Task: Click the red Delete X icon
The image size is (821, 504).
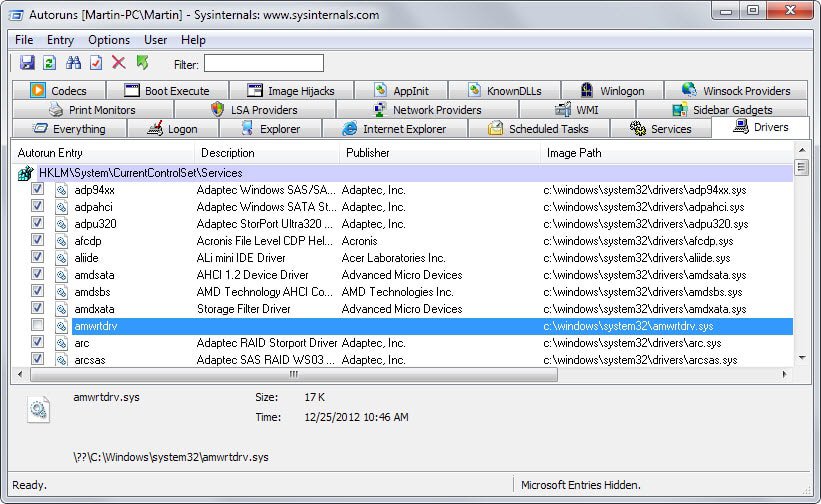Action: click(x=119, y=63)
